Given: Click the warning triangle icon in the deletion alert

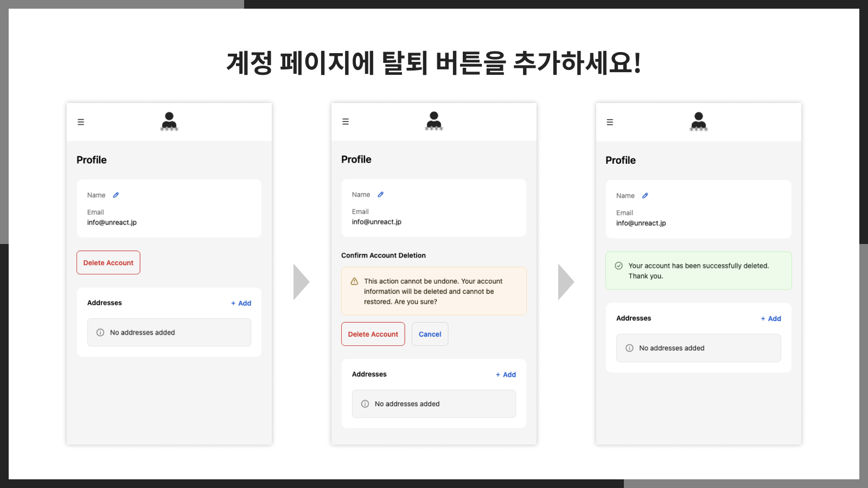Looking at the screenshot, I should coord(354,281).
